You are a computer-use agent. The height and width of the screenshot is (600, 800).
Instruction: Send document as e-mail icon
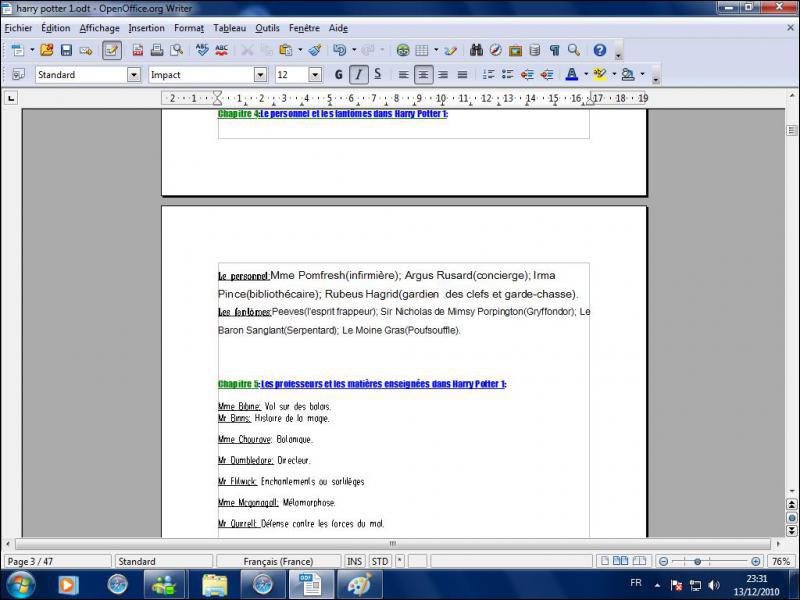[86, 50]
